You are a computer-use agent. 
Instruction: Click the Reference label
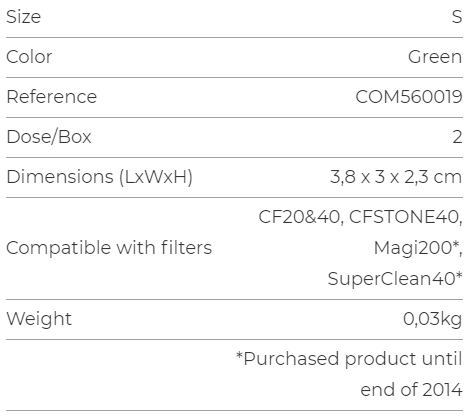(52, 97)
